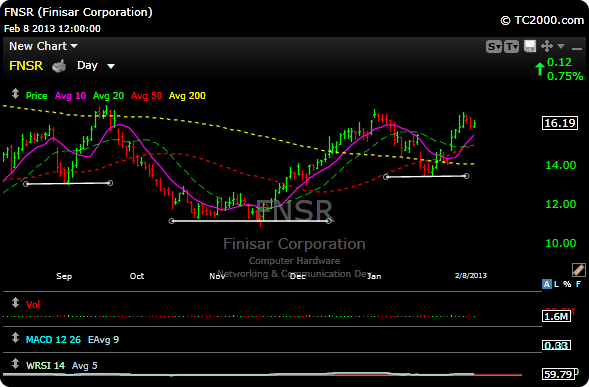Screen dimensions: 589x387
Task: Select the Avg 20 moving average label
Action: 108,96
